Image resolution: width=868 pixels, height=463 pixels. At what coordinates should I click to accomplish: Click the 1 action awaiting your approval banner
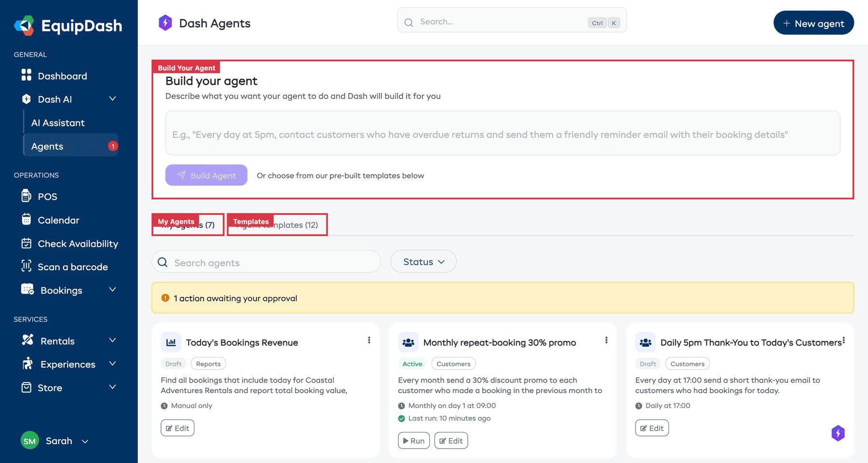(503, 298)
